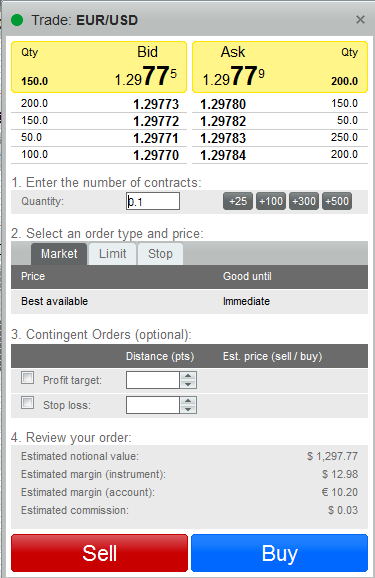Click the Immediate good-until value
Screen dimensions: 375x578
click(246, 301)
